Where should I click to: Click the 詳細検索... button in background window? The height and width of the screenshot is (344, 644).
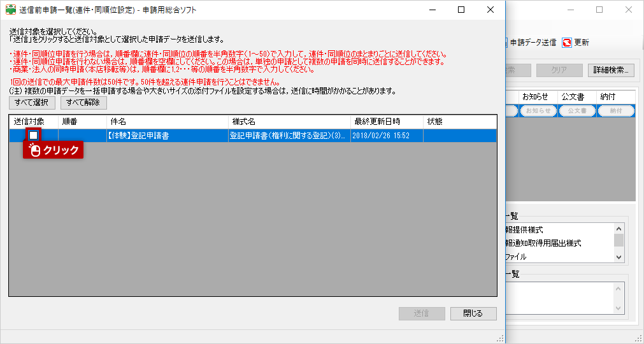pos(611,70)
